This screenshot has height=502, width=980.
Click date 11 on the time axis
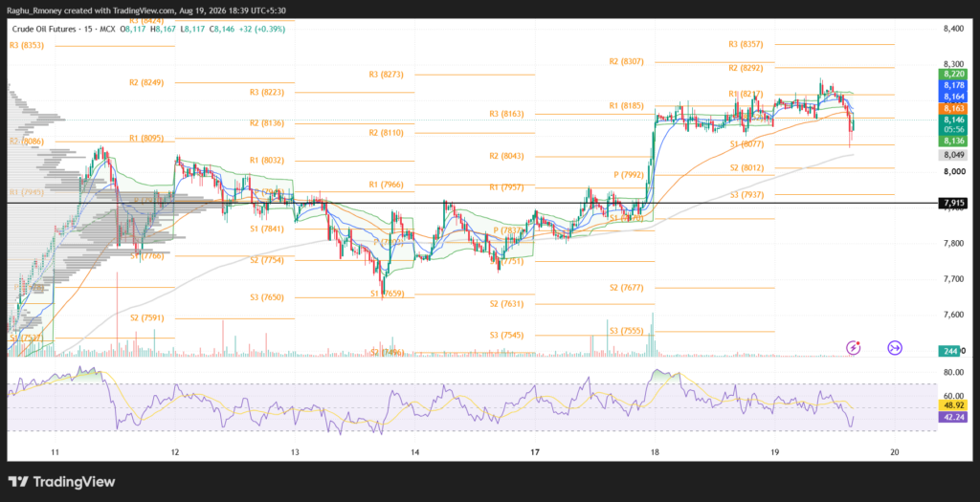(x=55, y=451)
